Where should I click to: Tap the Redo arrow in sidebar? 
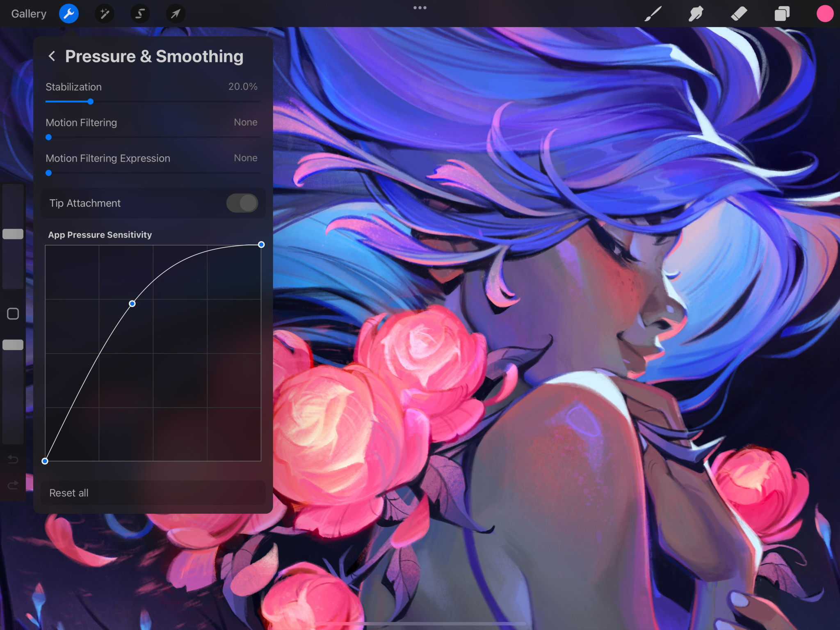tap(13, 486)
